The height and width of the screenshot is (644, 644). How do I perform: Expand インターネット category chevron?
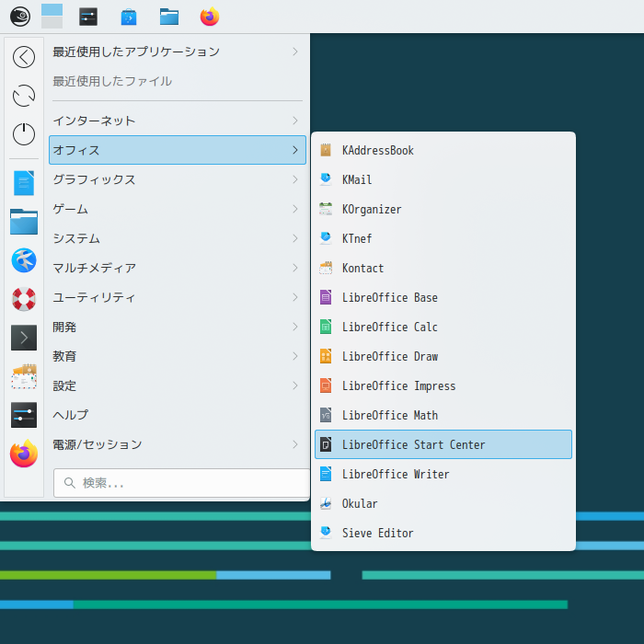tap(295, 121)
